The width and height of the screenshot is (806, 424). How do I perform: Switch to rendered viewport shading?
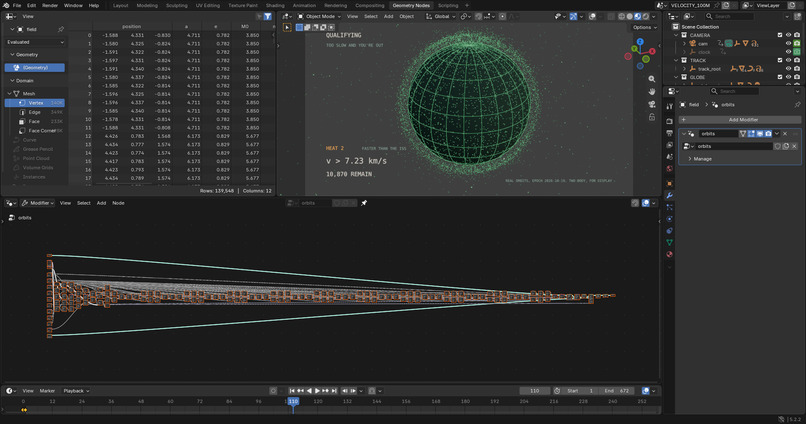[x=646, y=16]
